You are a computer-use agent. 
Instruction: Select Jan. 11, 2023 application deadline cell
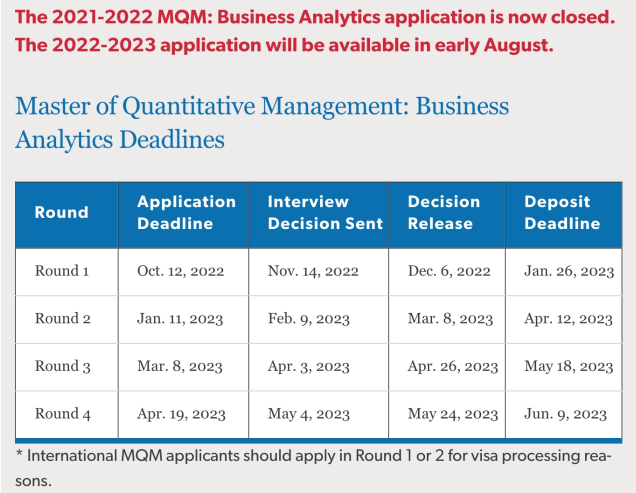[180, 319]
